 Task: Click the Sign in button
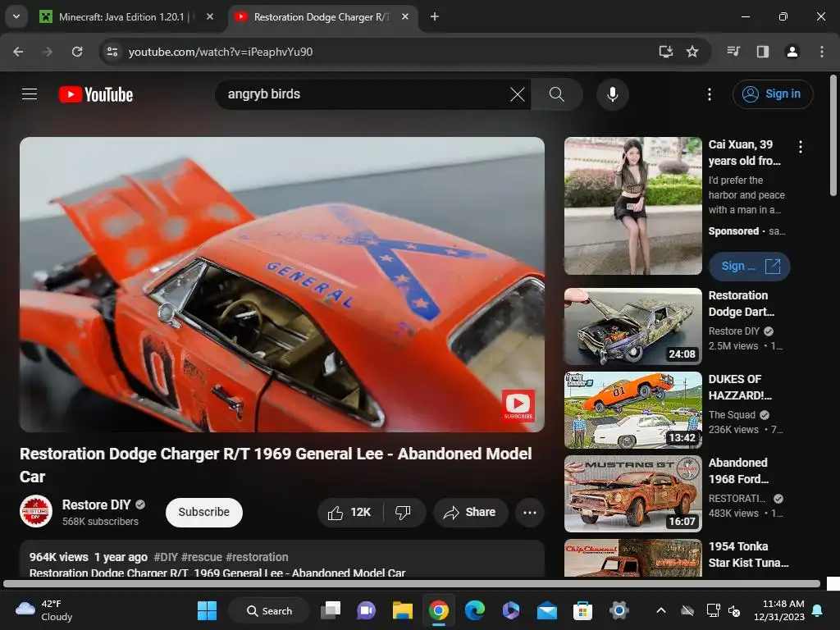pos(773,94)
